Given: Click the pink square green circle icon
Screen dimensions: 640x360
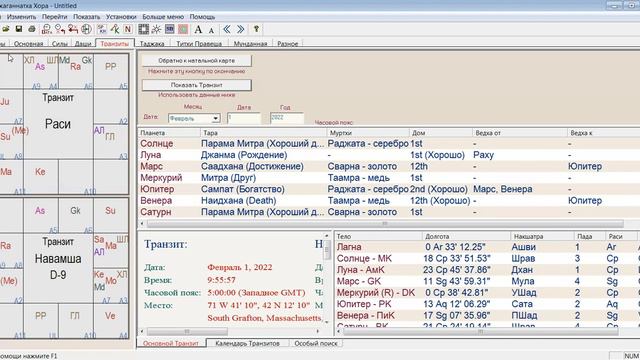Looking at the screenshot, I should coord(183,29).
